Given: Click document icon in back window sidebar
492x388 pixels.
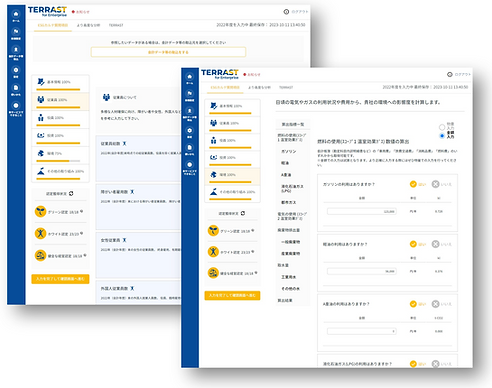Looking at the screenshot, I should tap(16, 88).
